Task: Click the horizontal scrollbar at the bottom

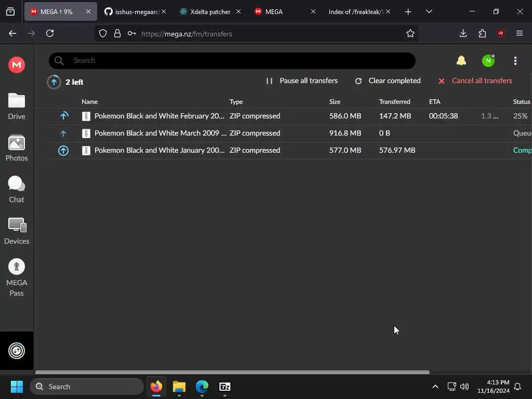Action: click(232, 372)
